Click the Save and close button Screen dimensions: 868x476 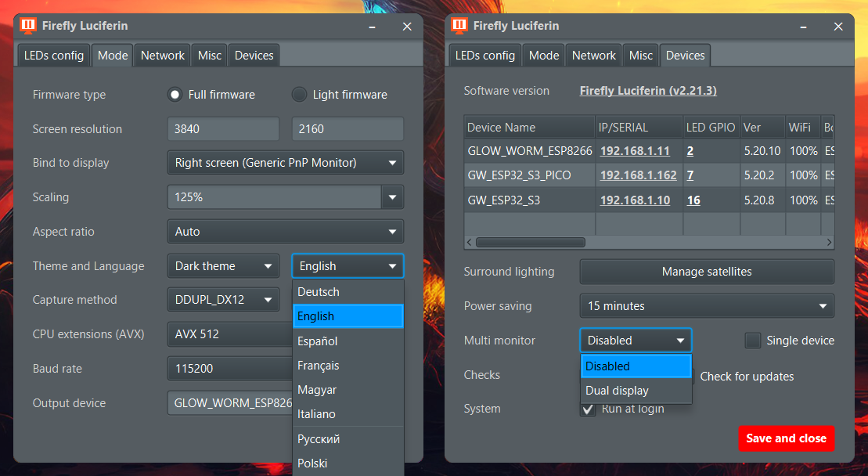pos(786,438)
